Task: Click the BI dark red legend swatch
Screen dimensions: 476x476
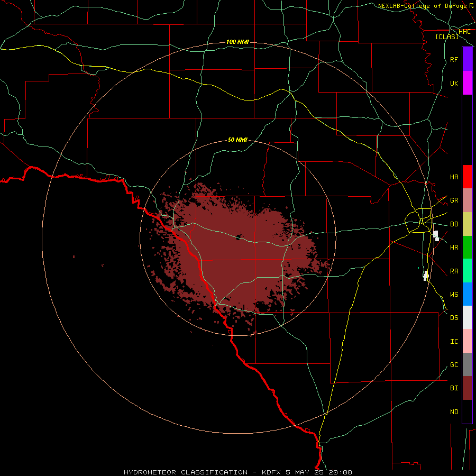Action: pyautogui.click(x=467, y=388)
